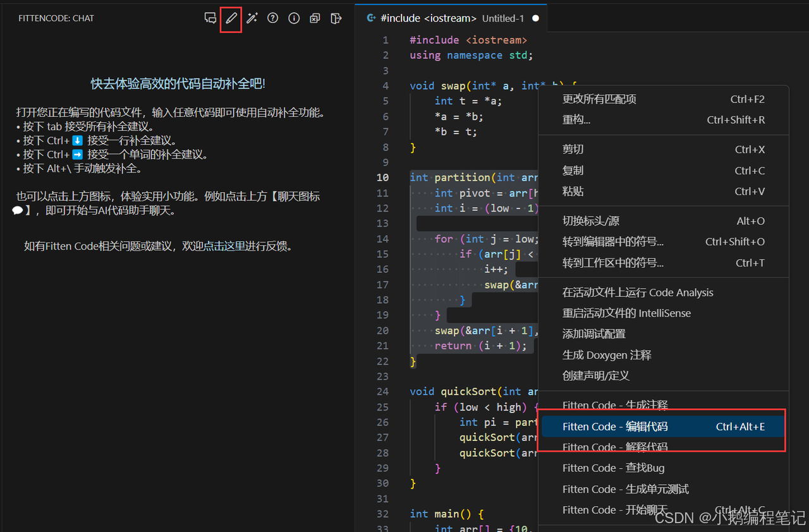Click code line 'int main() {'

447,514
